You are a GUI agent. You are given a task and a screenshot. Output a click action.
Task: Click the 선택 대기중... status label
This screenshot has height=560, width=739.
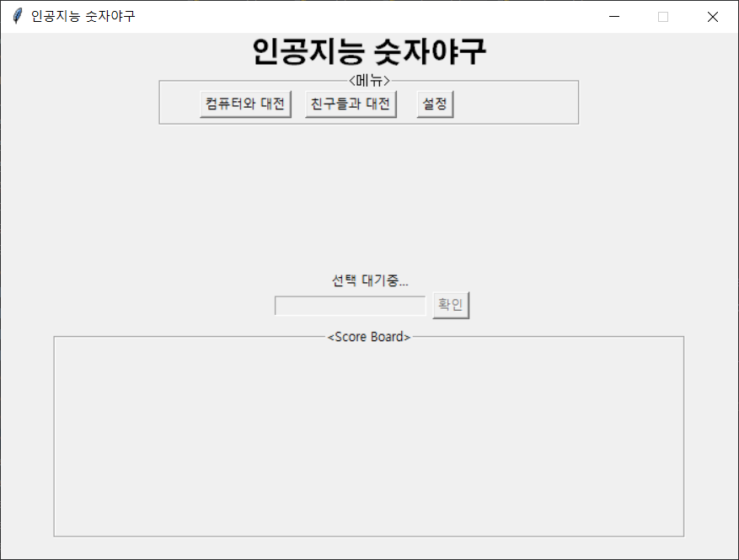pyautogui.click(x=370, y=280)
